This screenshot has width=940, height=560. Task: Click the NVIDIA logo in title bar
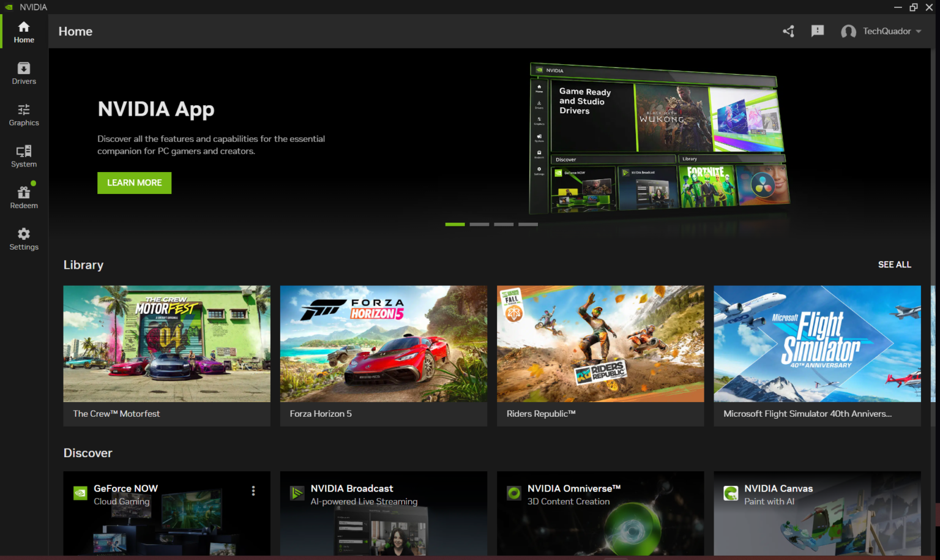pos(9,7)
